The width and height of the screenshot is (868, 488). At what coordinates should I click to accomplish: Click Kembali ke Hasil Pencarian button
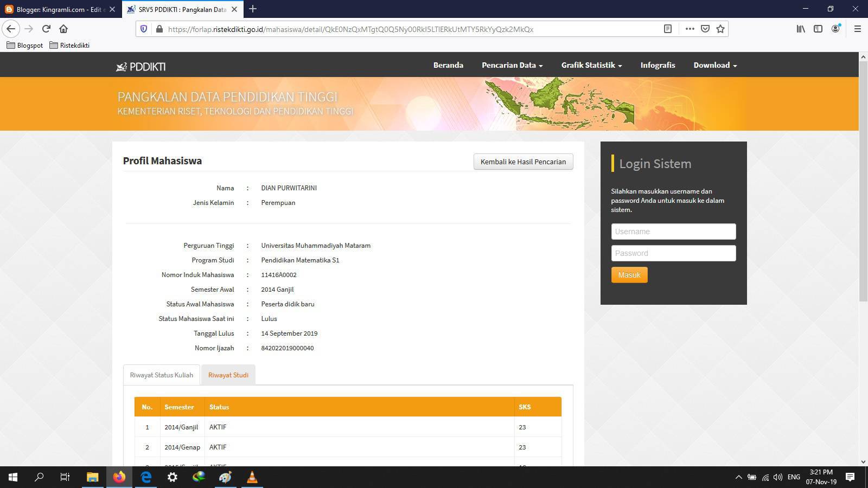[523, 162]
